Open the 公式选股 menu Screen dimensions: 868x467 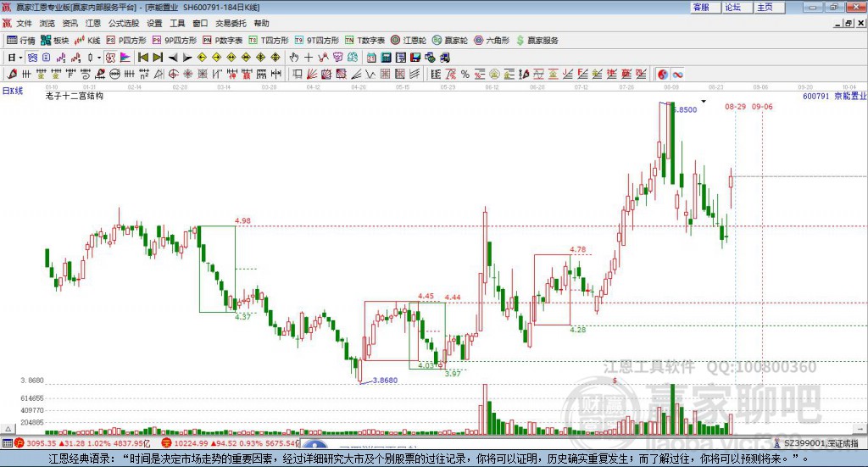tap(124, 23)
